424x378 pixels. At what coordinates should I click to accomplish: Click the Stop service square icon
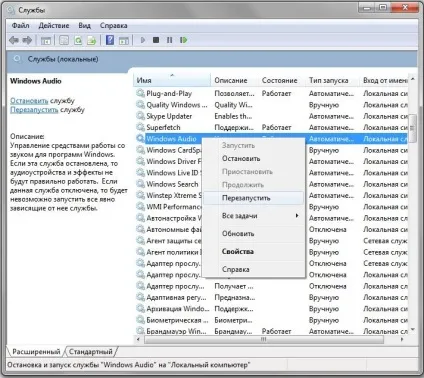tap(156, 40)
